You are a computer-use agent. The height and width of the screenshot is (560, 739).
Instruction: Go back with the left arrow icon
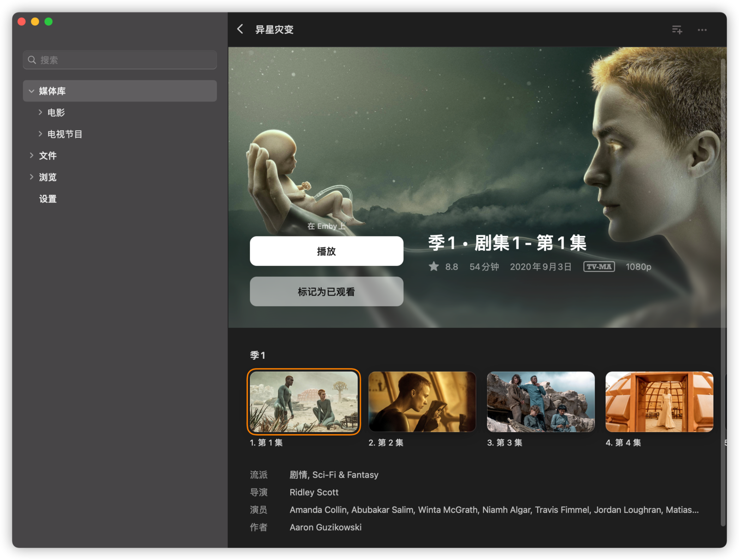tap(240, 29)
